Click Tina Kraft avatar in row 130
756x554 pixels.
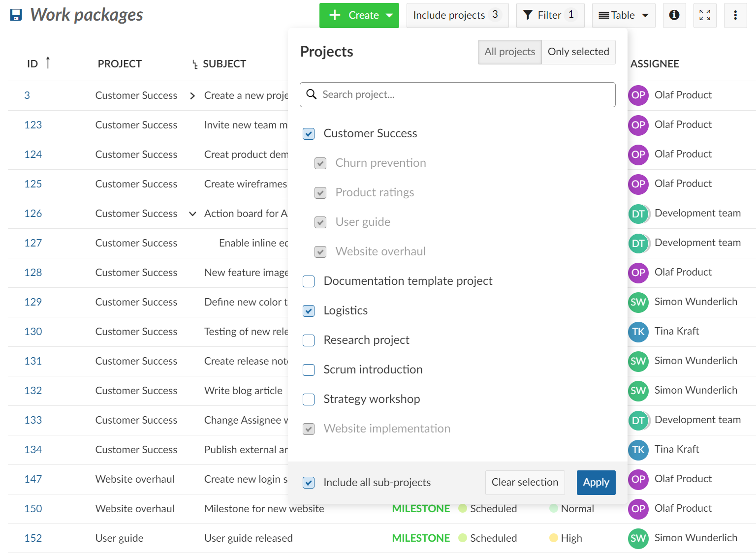point(638,332)
